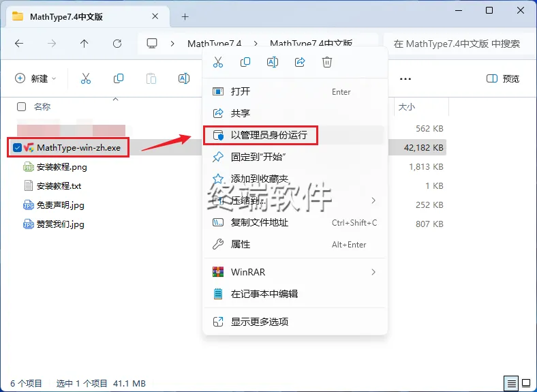Open the more options ellipsis menu
Image resolution: width=537 pixels, height=392 pixels.
405,79
